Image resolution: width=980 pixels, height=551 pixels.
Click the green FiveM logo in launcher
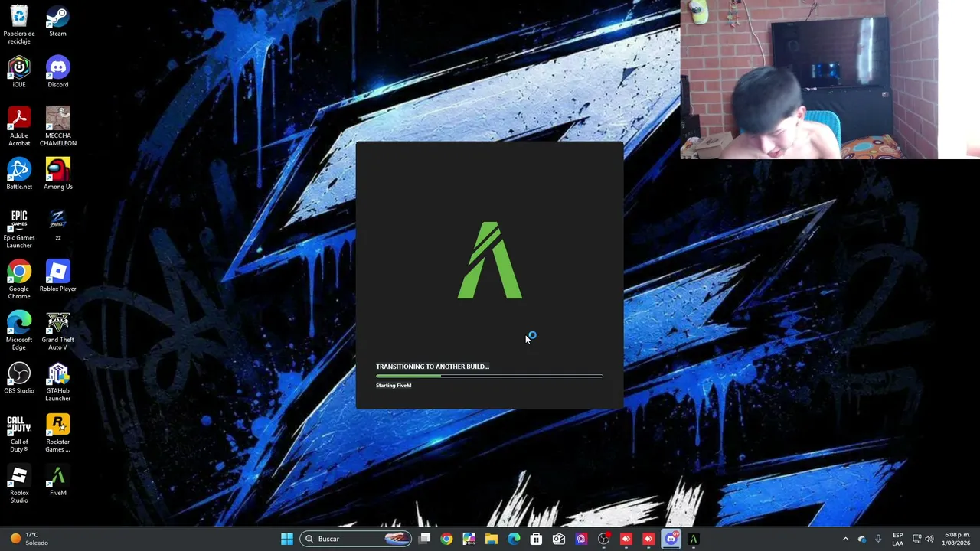point(490,260)
